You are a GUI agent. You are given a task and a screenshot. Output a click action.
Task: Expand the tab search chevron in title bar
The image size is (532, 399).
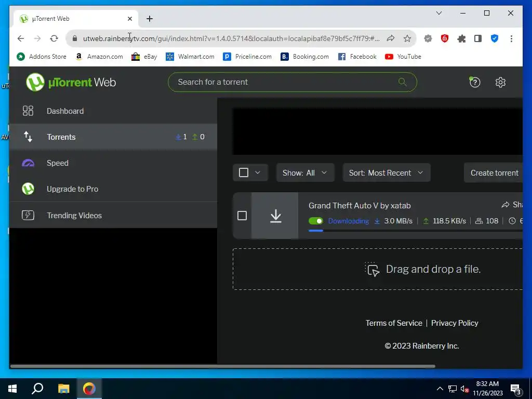click(x=438, y=13)
